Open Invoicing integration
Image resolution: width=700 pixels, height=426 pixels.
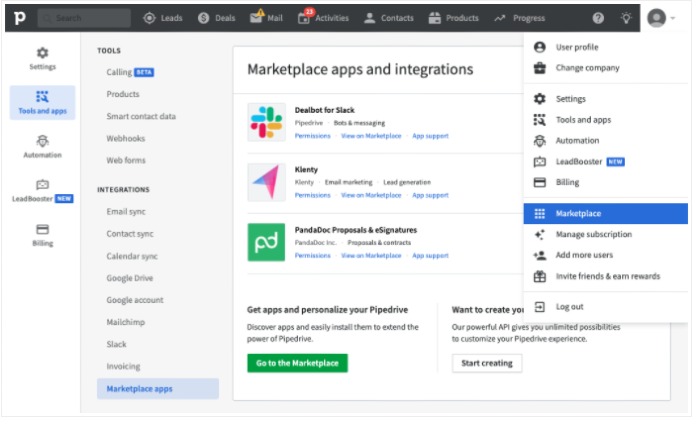click(123, 367)
